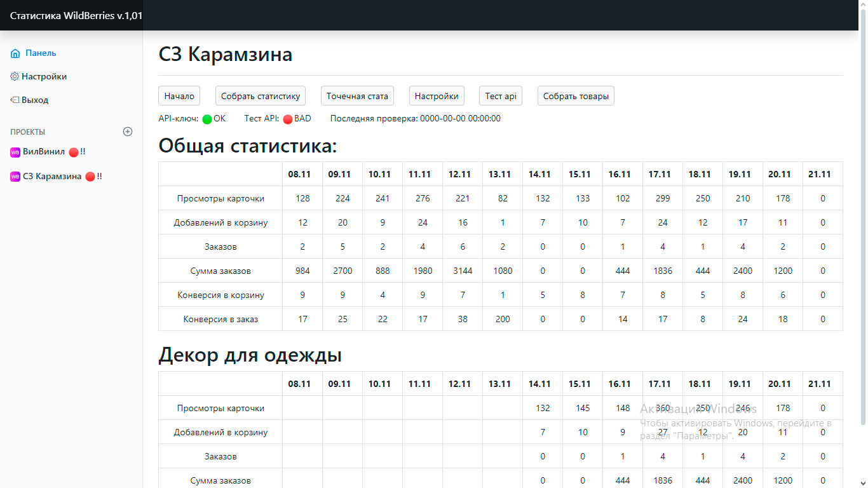This screenshot has width=868, height=488.
Task: Click red warning dot next to ВилВинил
Action: pos(74,152)
